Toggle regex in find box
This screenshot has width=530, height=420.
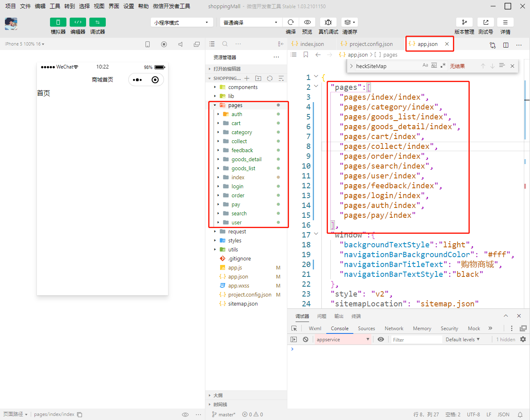(x=443, y=66)
